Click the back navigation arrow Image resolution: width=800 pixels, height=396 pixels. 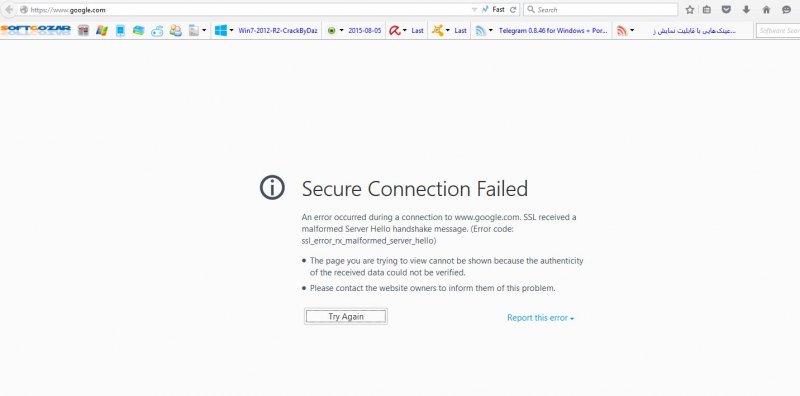[9, 10]
